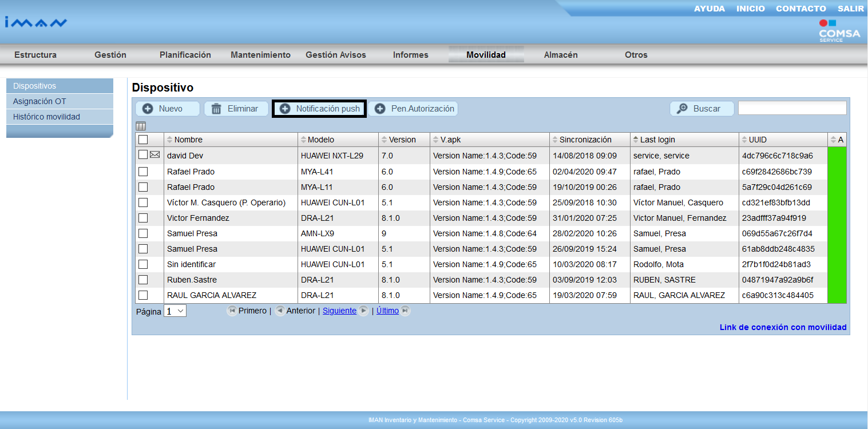Click the first page arrow icon
868x429 pixels.
click(x=232, y=311)
